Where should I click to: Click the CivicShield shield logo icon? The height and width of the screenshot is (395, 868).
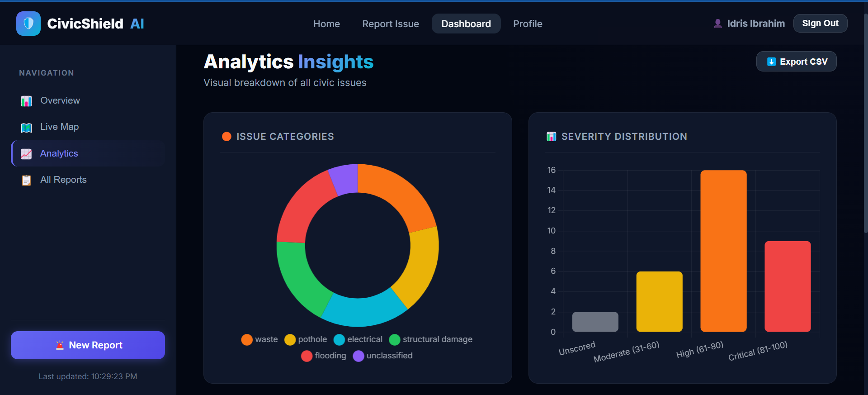coord(28,24)
